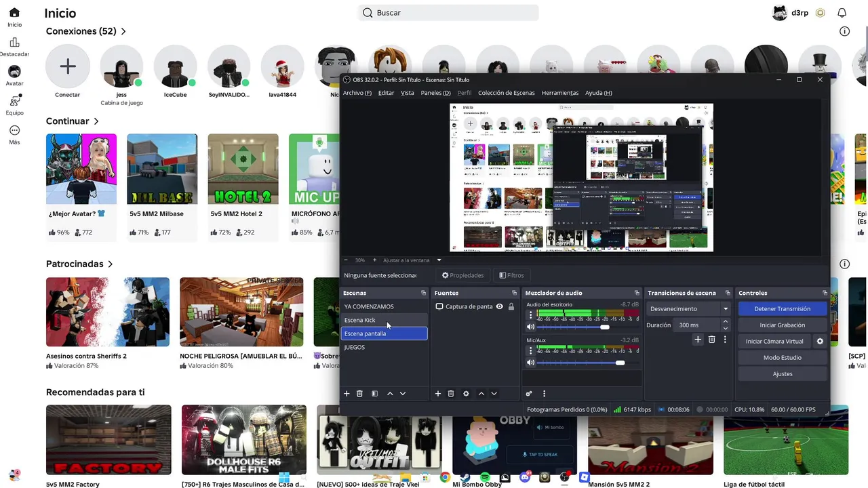
Task: Mute Mic/Aux speaker
Action: (x=531, y=363)
